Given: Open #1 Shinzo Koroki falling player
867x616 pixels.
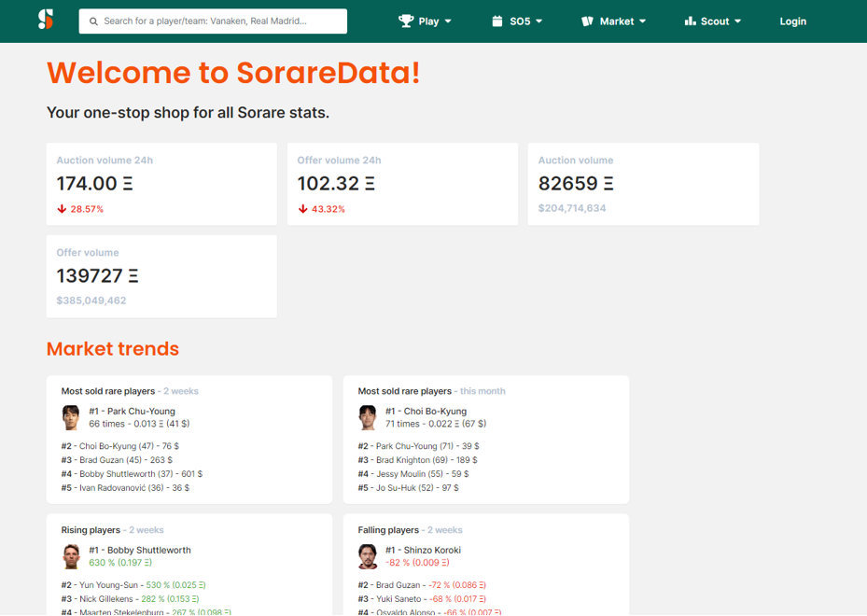Looking at the screenshot, I should pos(423,550).
